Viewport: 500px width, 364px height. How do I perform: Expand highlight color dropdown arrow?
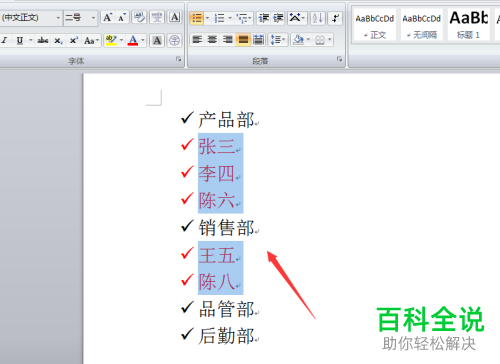click(121, 40)
